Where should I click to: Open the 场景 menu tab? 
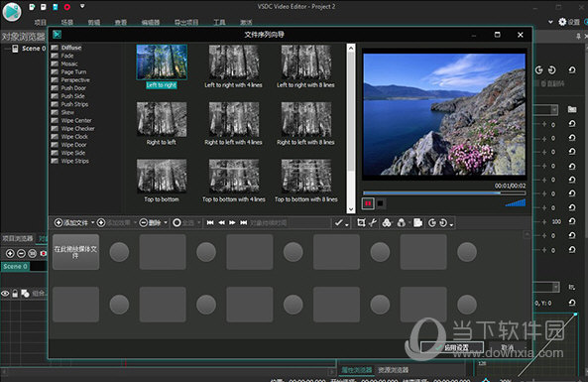coord(67,22)
